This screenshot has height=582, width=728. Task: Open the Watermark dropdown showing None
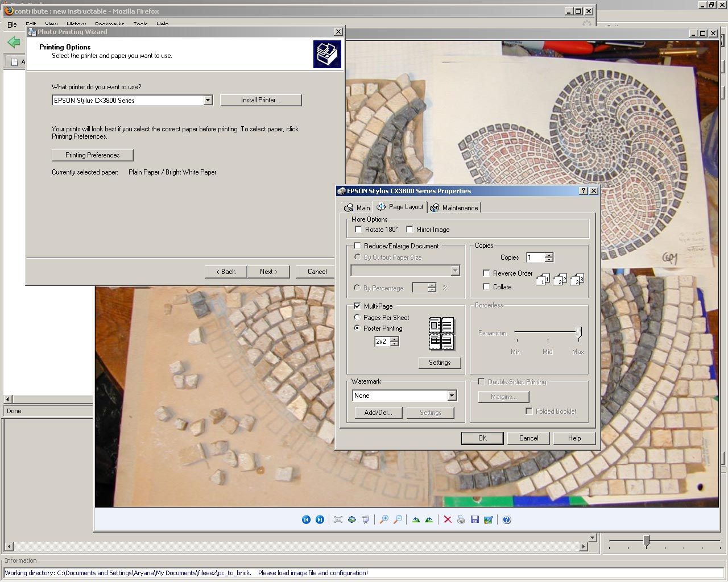(451, 395)
